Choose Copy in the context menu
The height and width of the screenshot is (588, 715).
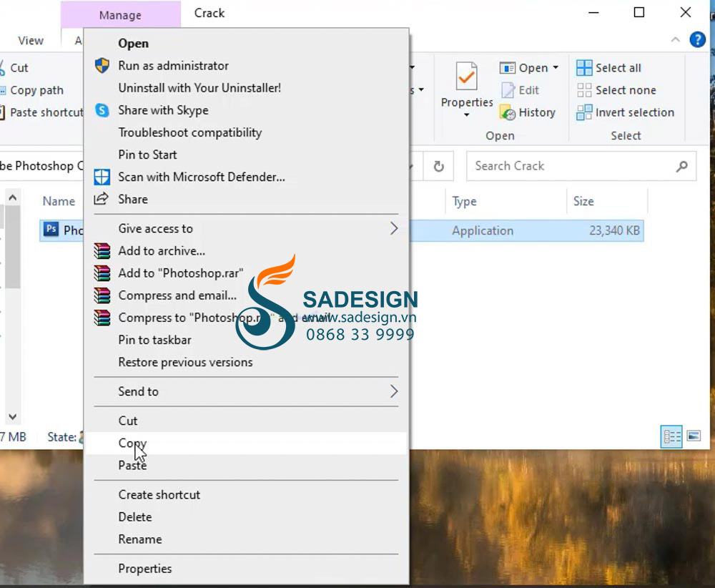[246, 443]
